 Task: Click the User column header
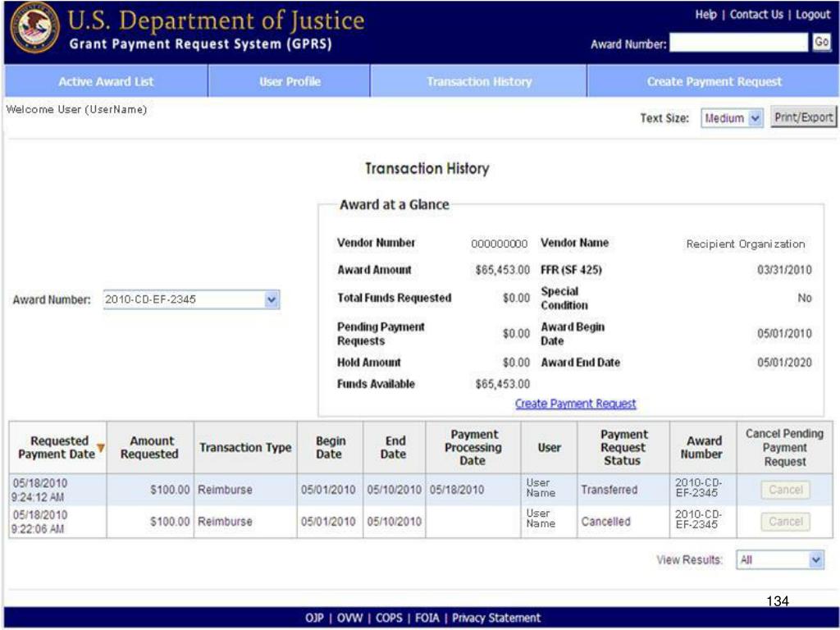549,447
